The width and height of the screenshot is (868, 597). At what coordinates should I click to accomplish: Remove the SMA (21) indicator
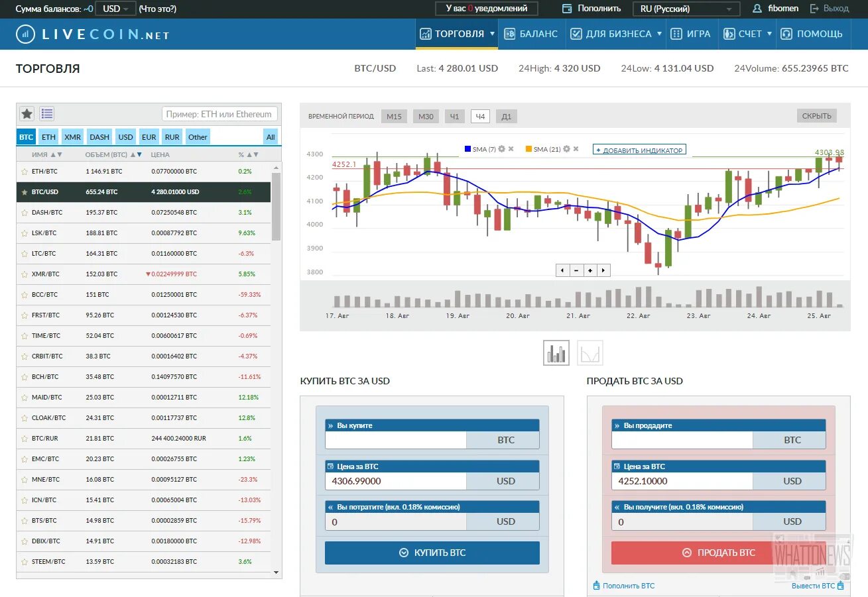576,149
